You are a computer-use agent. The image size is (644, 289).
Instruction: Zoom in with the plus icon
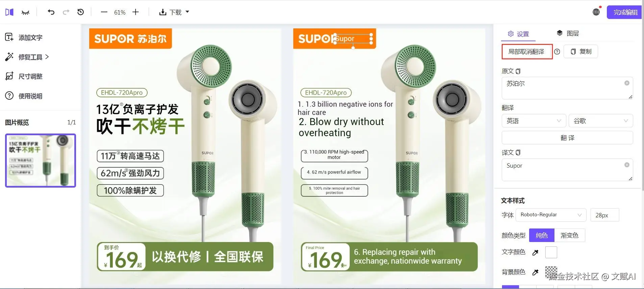pyautogui.click(x=135, y=12)
